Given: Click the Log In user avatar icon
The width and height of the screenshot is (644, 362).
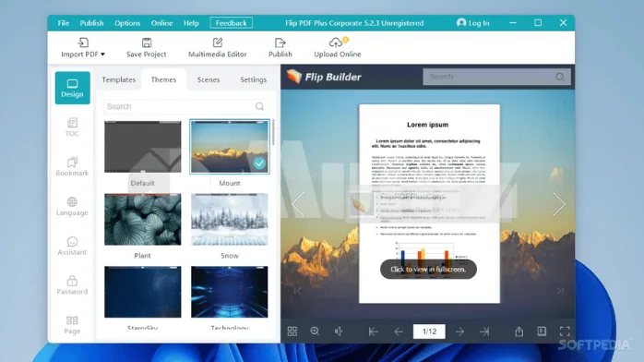Looking at the screenshot, I should pyautogui.click(x=461, y=22).
